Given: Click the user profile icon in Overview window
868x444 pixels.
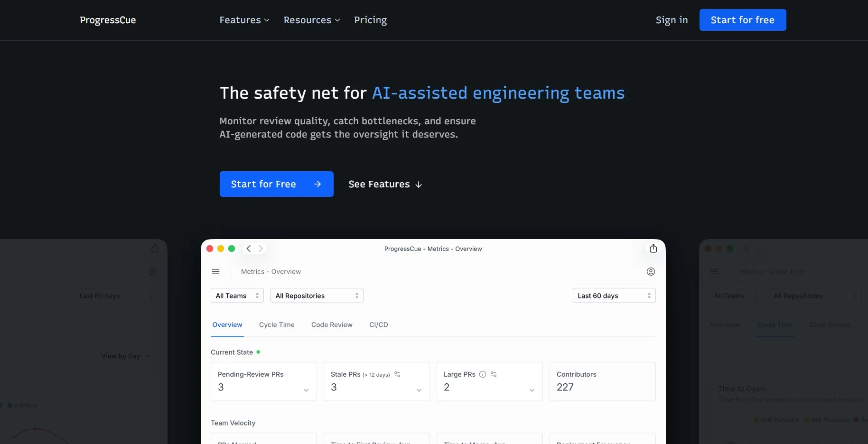Looking at the screenshot, I should 651,272.
